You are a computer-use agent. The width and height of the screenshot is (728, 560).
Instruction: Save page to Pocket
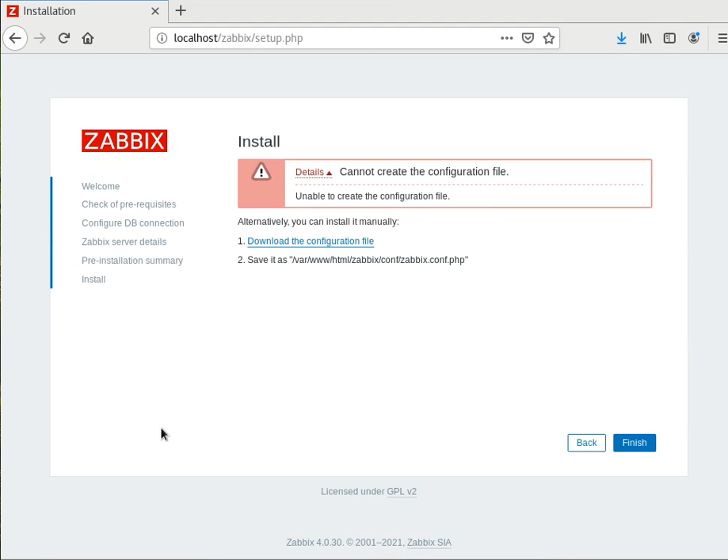(x=528, y=38)
